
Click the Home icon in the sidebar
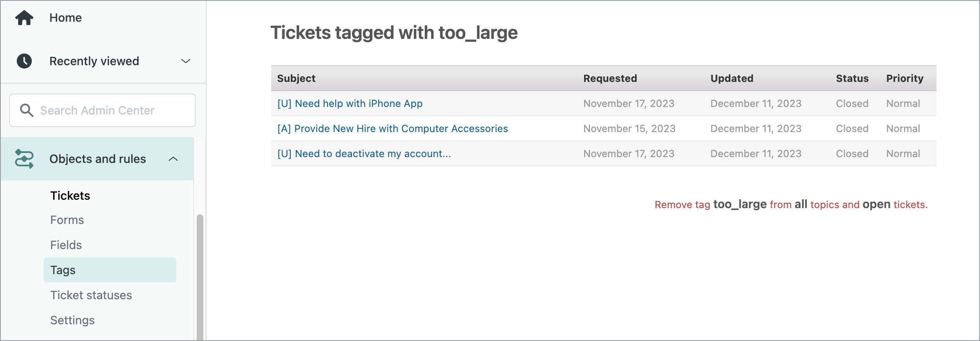[x=24, y=18]
